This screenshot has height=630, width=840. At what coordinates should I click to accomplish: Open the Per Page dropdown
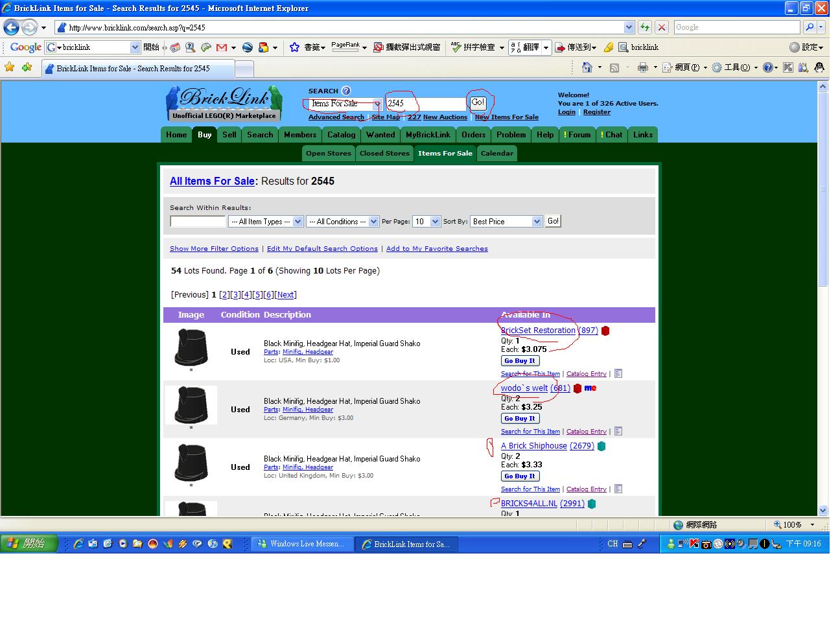[x=435, y=222]
